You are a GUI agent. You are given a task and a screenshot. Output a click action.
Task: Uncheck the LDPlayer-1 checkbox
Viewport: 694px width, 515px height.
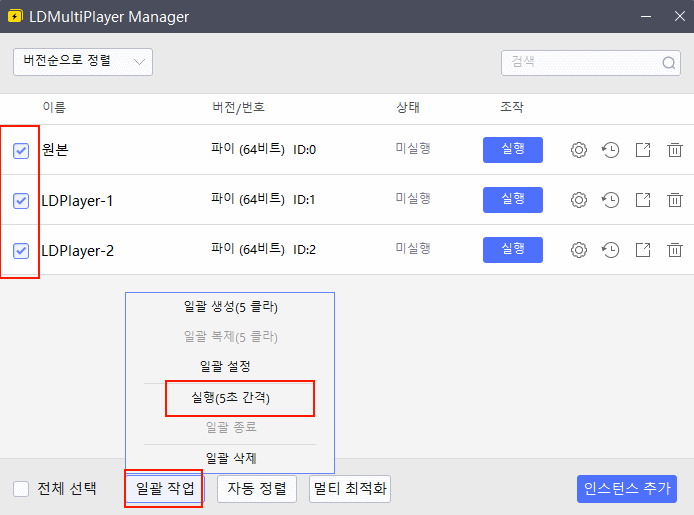21,201
